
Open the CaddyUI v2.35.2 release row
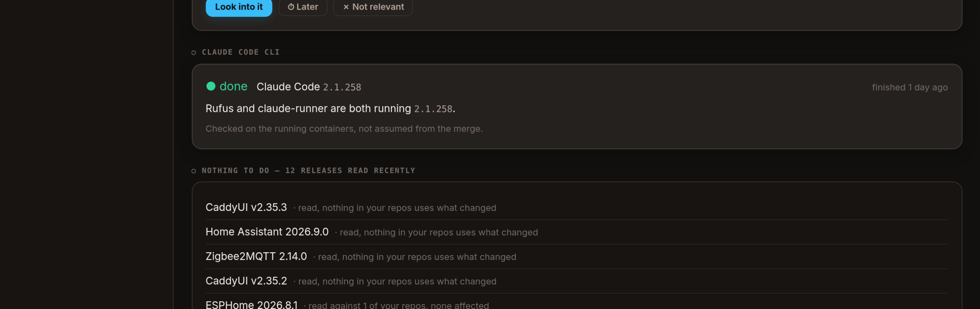pos(577,281)
